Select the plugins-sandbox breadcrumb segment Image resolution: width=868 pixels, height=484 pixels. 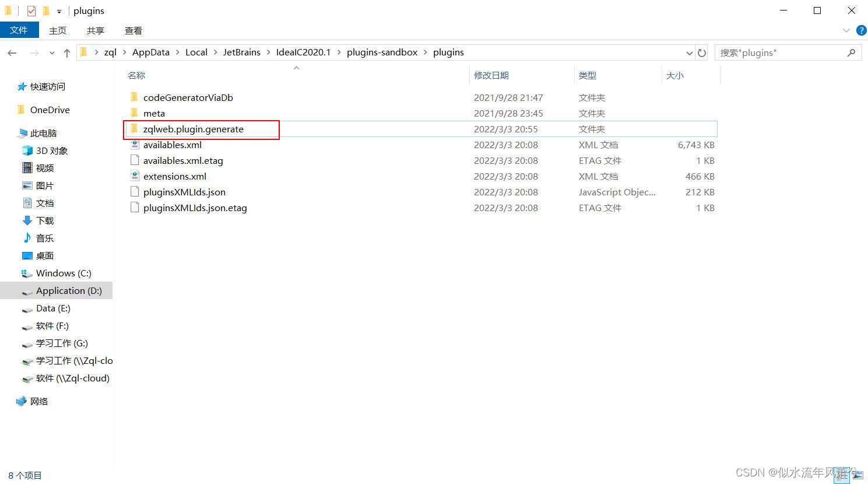382,52
